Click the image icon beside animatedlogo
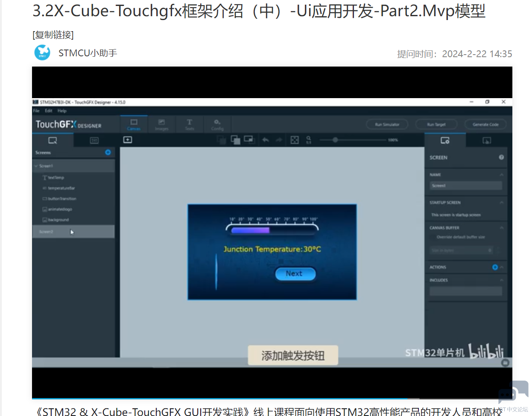Viewport: 532px width, 416px height. 44,209
